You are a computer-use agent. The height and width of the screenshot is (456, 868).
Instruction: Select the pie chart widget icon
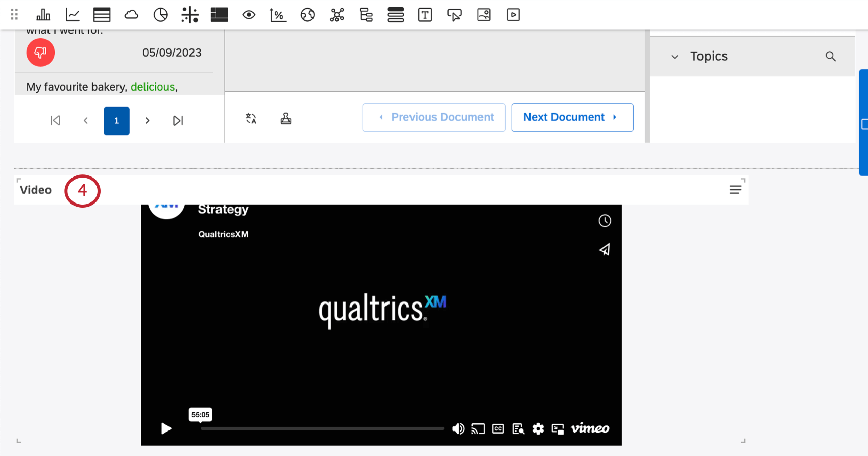click(x=160, y=15)
